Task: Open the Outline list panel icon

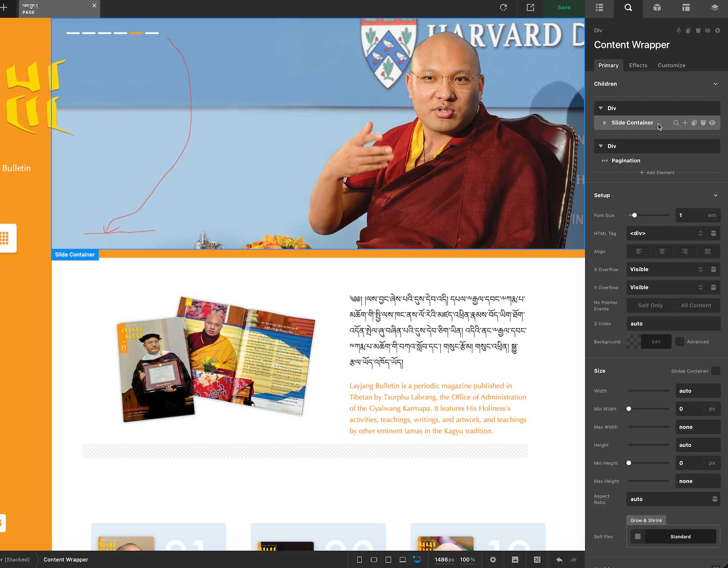Action: (599, 8)
